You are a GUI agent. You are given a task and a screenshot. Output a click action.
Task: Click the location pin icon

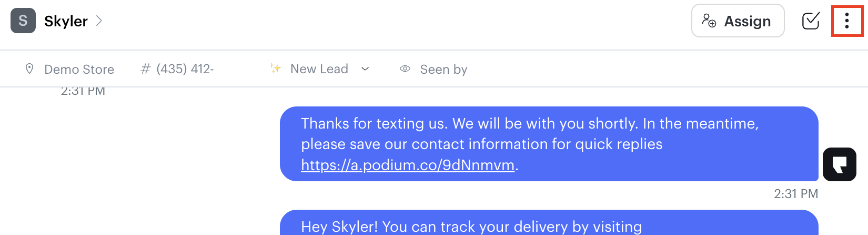click(29, 69)
